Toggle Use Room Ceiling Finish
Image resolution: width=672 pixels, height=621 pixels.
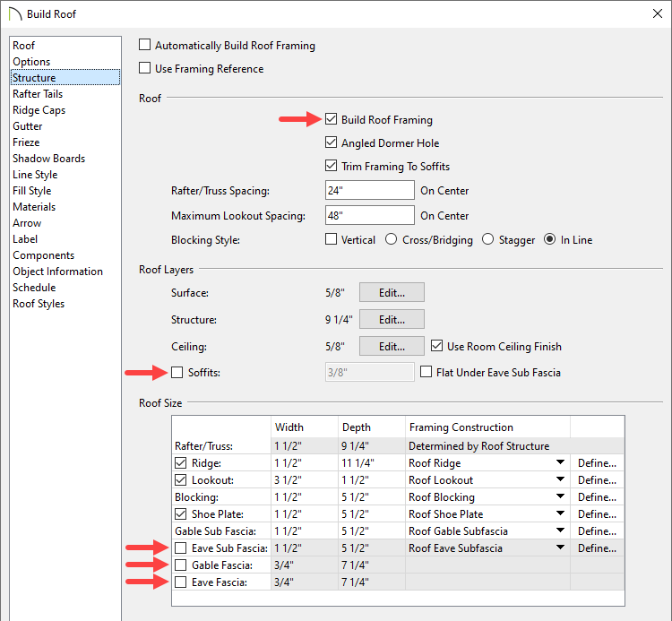tap(436, 346)
